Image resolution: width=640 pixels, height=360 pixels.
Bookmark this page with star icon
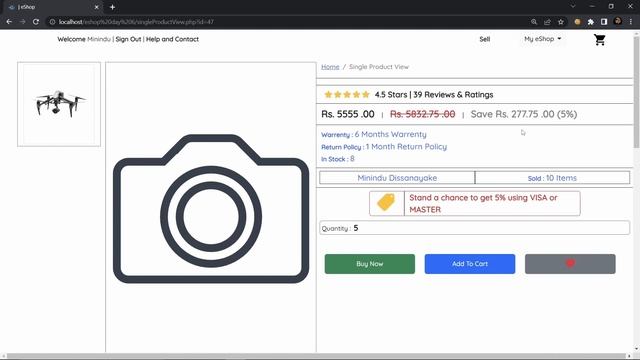[561, 22]
